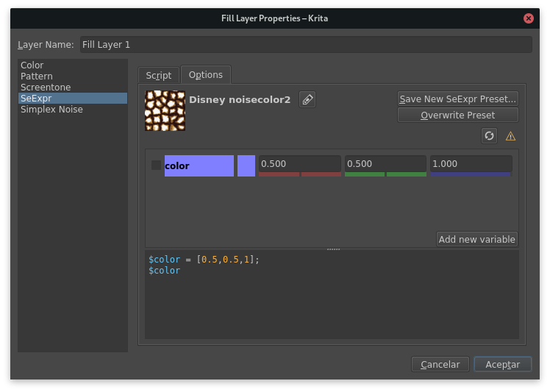Choose Color in the generator list
Screen dimensions: 550x392
[x=32, y=65]
